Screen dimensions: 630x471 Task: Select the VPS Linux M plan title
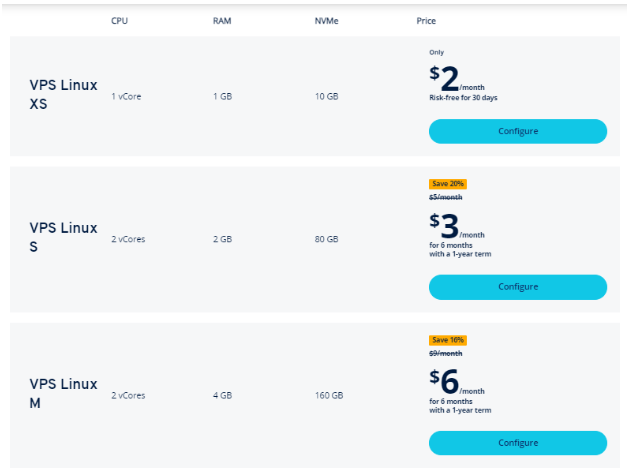pos(63,393)
